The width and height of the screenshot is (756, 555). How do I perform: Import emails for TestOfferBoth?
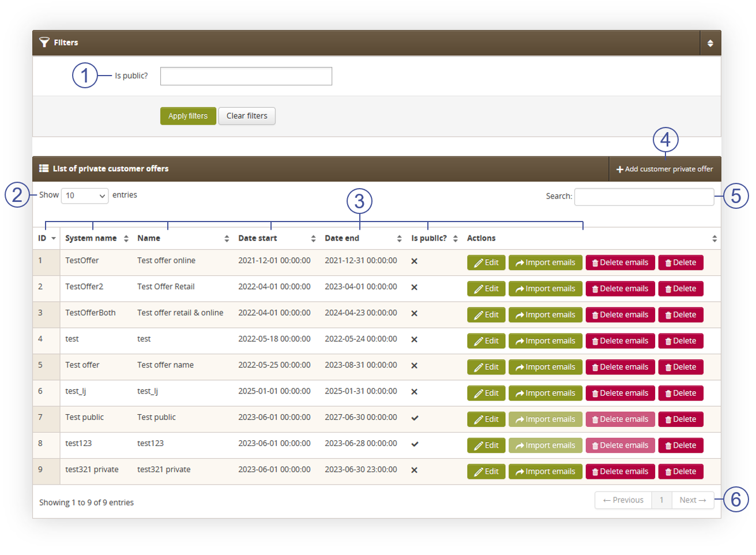546,315
